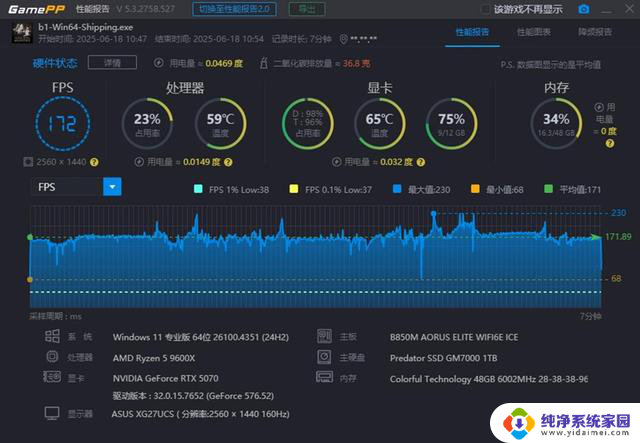Click the GPU power usage plug icon
This screenshot has height=443, width=640.
coord(336,162)
